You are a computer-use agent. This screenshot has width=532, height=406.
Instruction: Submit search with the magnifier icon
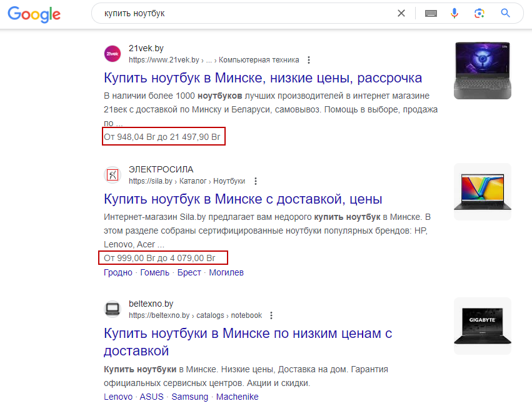pos(505,13)
